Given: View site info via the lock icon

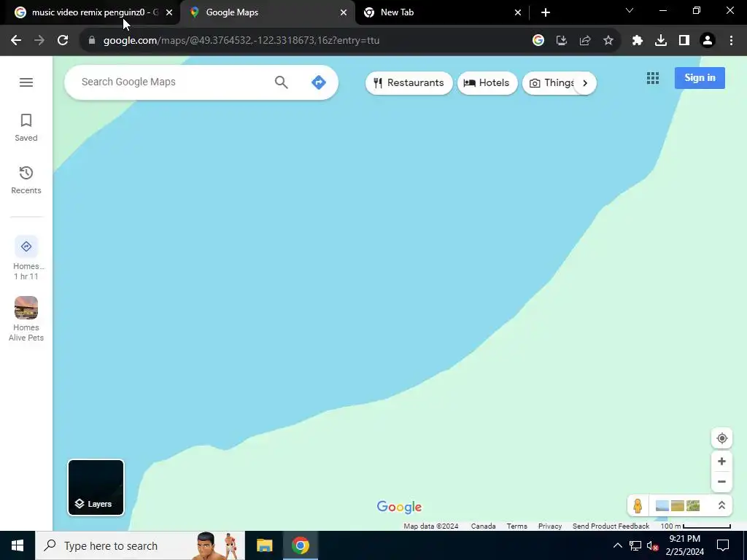Looking at the screenshot, I should tap(92, 41).
